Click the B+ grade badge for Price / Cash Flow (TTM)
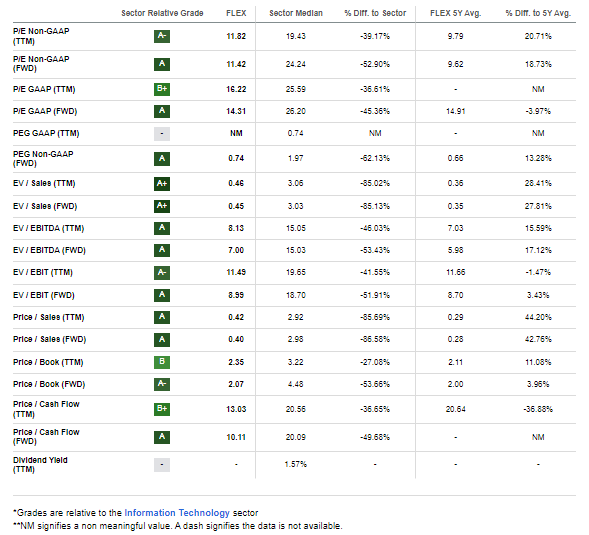The height and width of the screenshot is (535, 589). tap(162, 409)
